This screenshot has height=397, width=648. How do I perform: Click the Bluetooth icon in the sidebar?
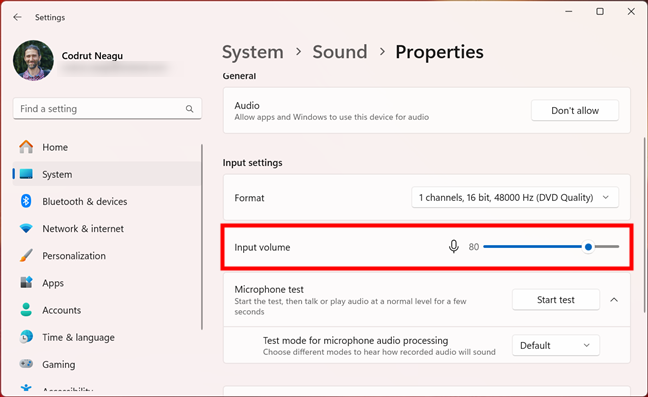[26, 201]
